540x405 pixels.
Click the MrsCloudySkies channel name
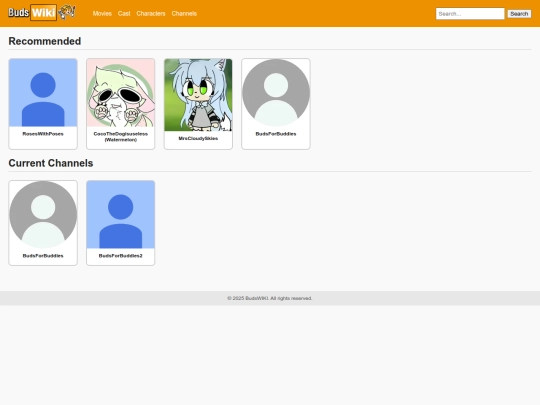198,138
